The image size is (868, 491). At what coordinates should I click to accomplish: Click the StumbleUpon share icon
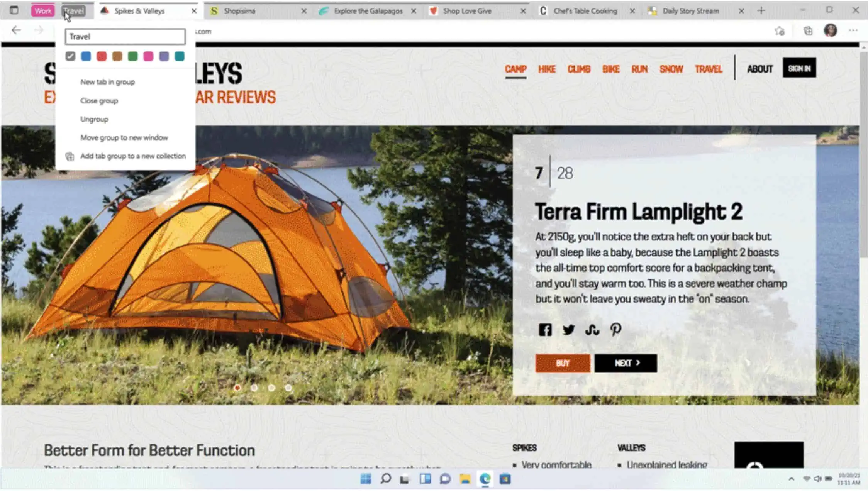(592, 330)
